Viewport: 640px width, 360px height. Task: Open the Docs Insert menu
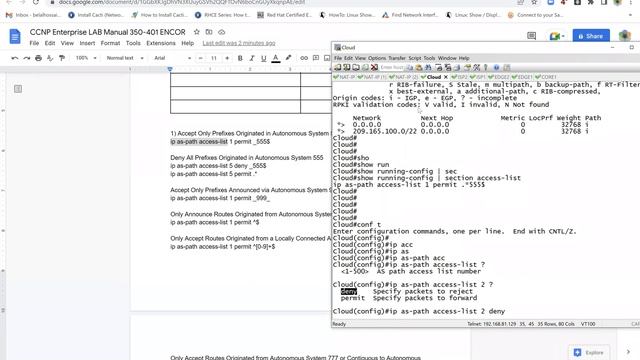(87, 43)
